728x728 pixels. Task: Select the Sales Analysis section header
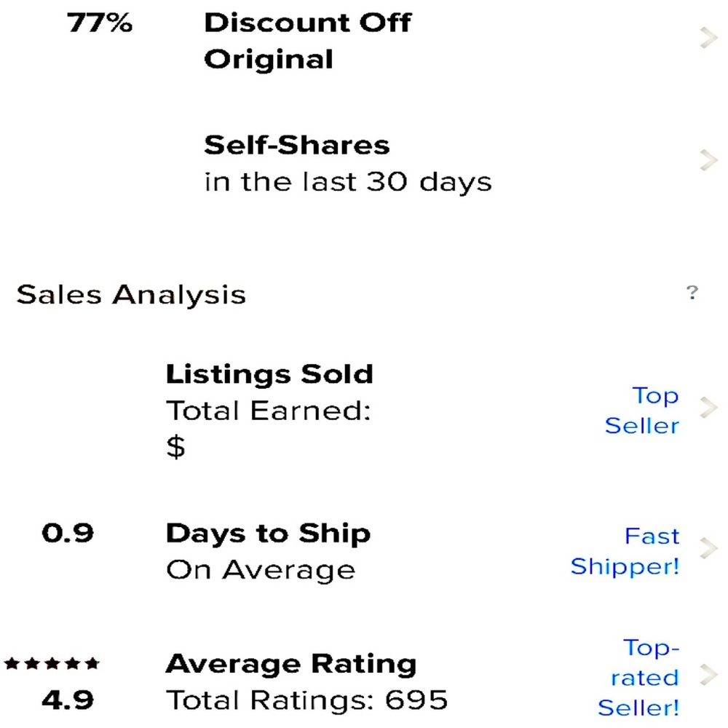click(x=131, y=295)
